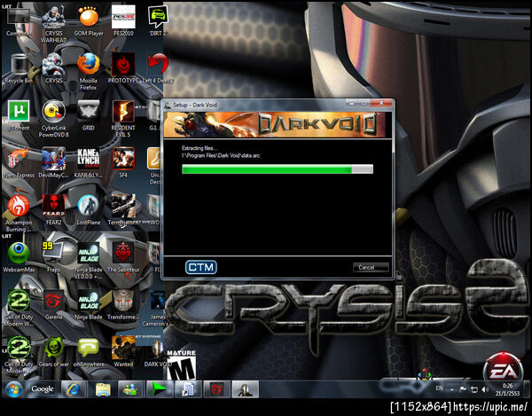Open the Action Center flag icon
Image resolution: width=532 pixels, height=416 pixels.
[463, 389]
